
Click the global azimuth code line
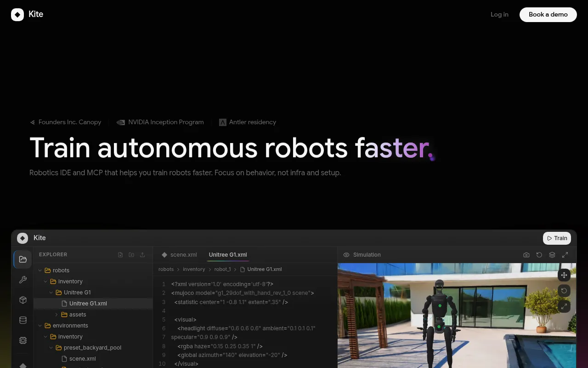(232, 355)
